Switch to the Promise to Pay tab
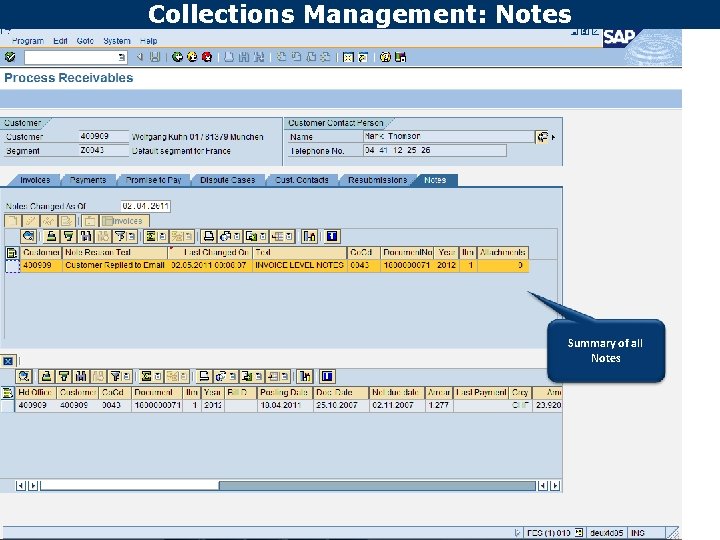Image resolution: width=720 pixels, height=540 pixels. tap(153, 180)
